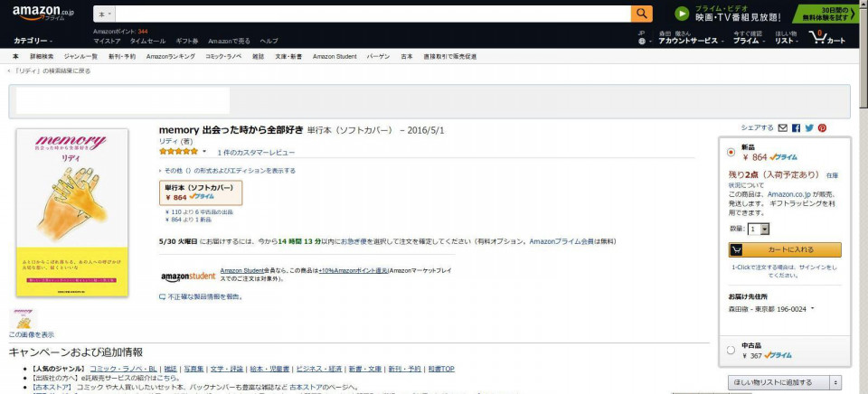
Task: Click ¥110 より 6 中古品の出品 link
Action: 199,212
